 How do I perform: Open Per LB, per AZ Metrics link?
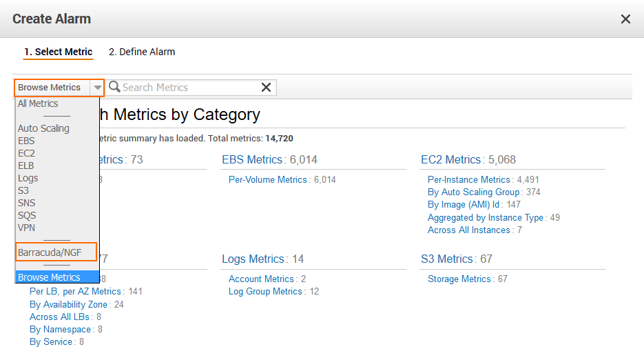(75, 292)
